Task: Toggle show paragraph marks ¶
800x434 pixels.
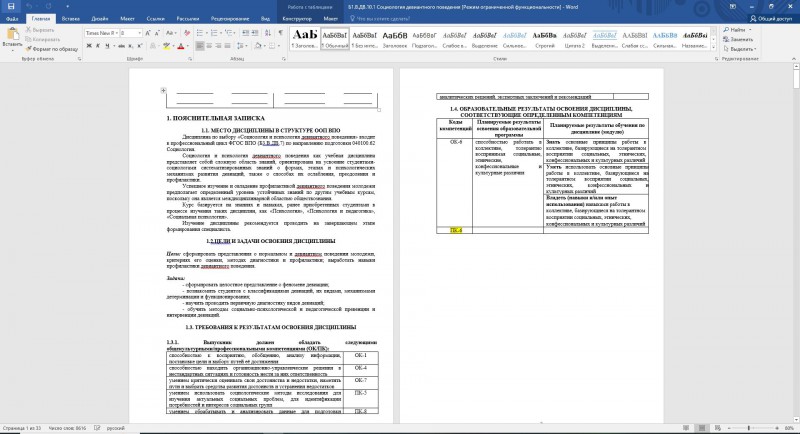Action: pos(280,33)
